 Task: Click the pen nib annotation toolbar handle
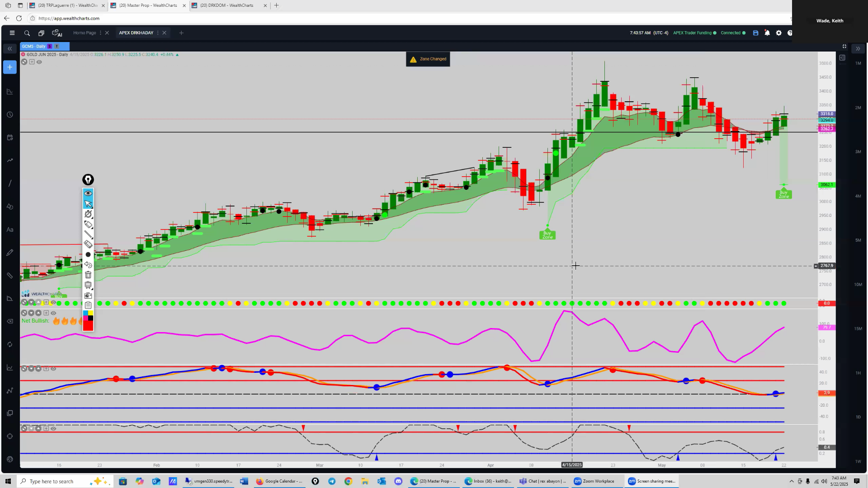click(x=88, y=180)
